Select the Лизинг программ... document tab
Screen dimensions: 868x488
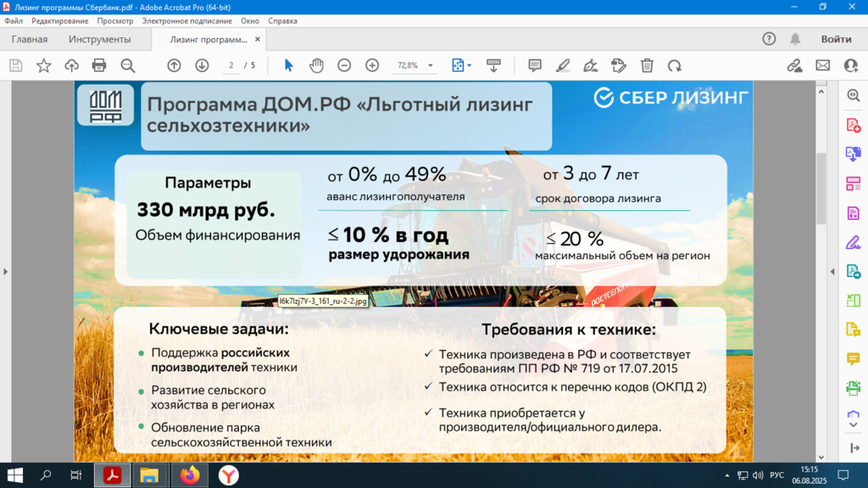pos(209,39)
